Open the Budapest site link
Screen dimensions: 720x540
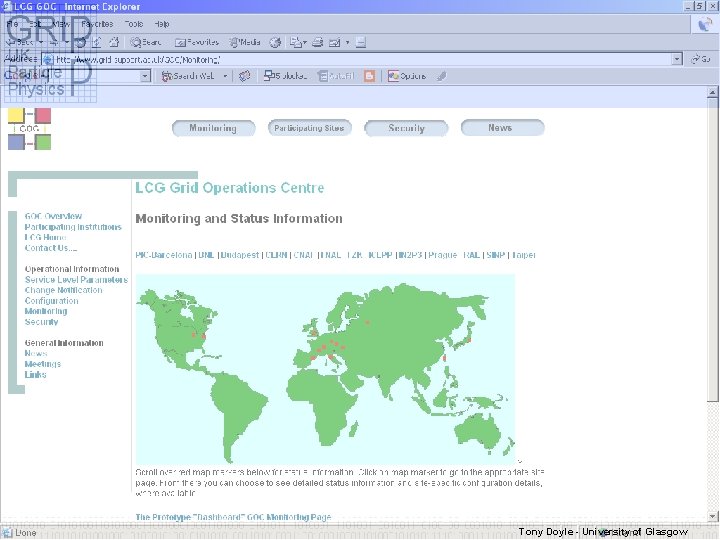(240, 255)
